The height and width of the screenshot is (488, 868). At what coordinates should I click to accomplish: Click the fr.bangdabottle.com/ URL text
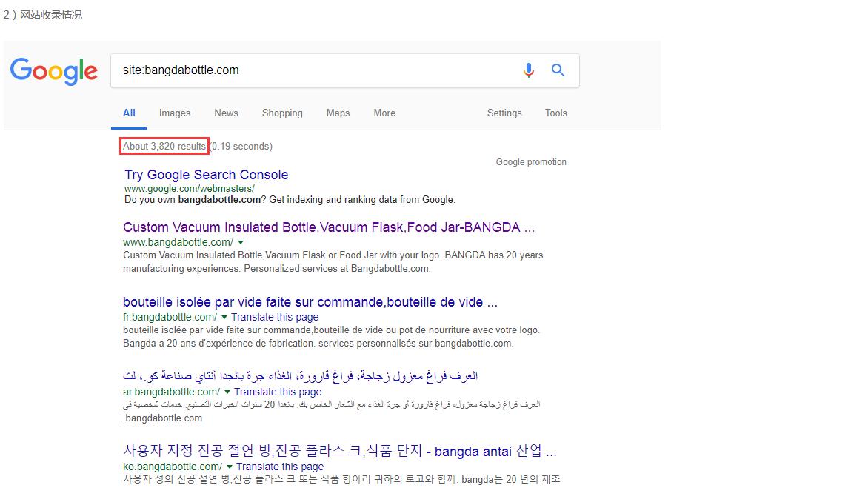[x=170, y=317]
